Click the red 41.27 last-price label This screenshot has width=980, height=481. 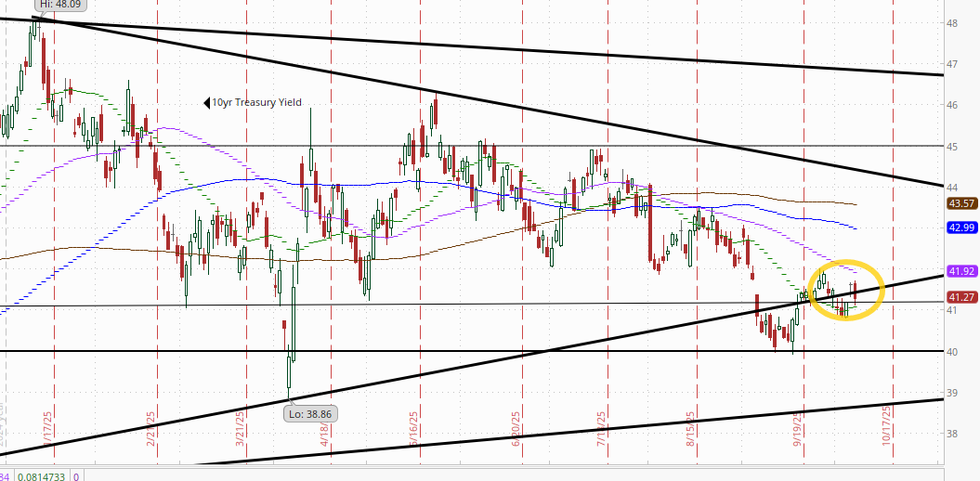961,297
